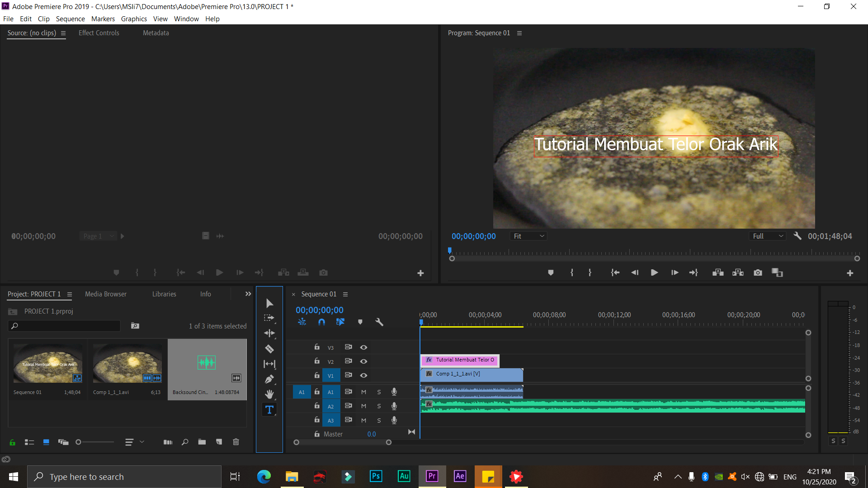
Task: Select the Track Select Forward tool
Action: click(x=269, y=318)
